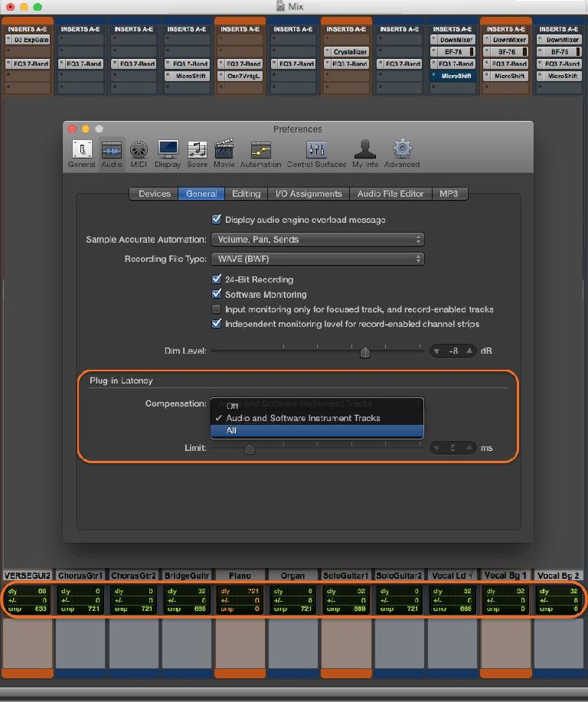Select the Vocal Ld channel name

tap(452, 575)
